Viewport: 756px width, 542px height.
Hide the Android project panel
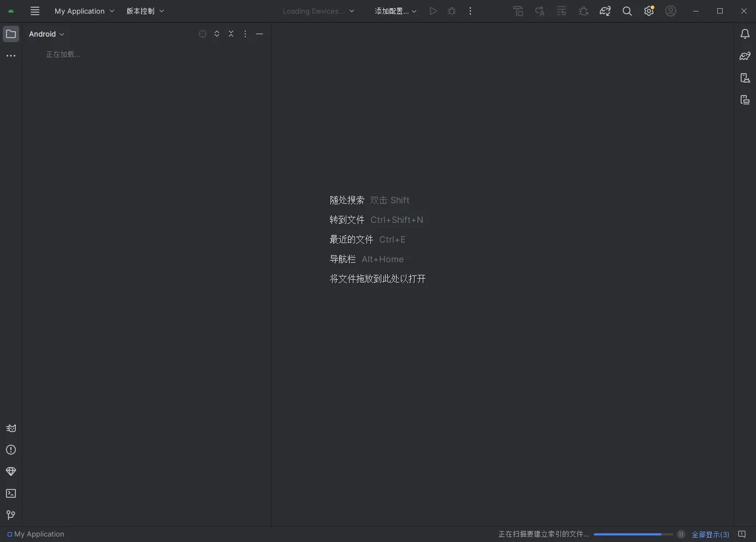259,33
